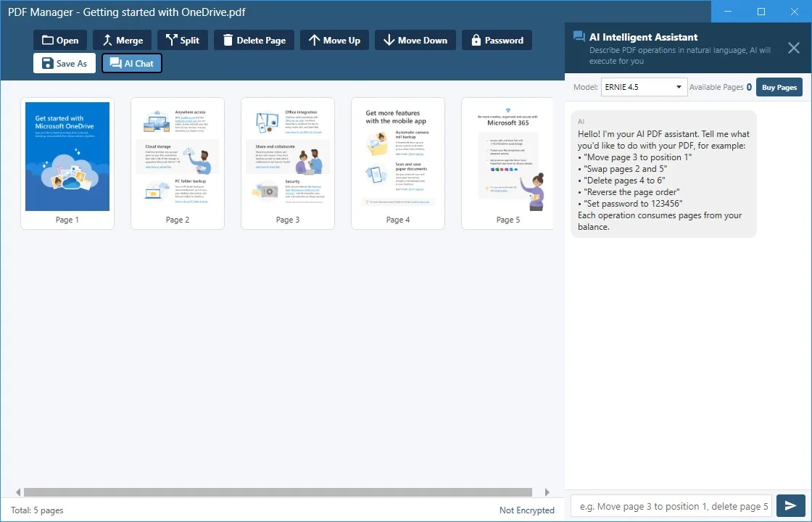Click the 'Swap pages 2 and 5' example text
The image size is (812, 522).
pyautogui.click(x=625, y=169)
